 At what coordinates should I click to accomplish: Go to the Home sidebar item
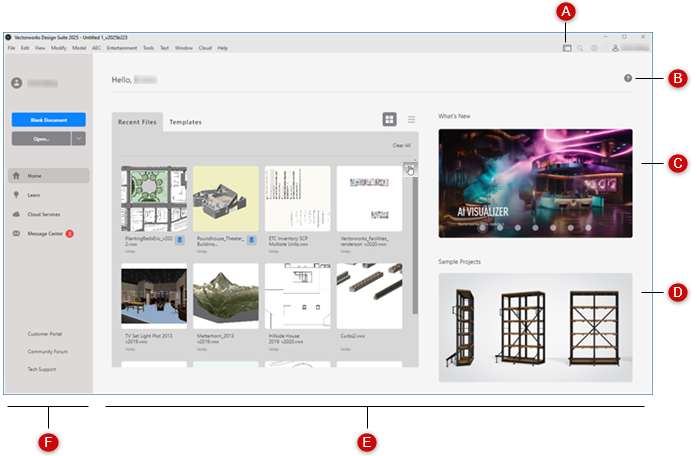pyautogui.click(x=48, y=176)
